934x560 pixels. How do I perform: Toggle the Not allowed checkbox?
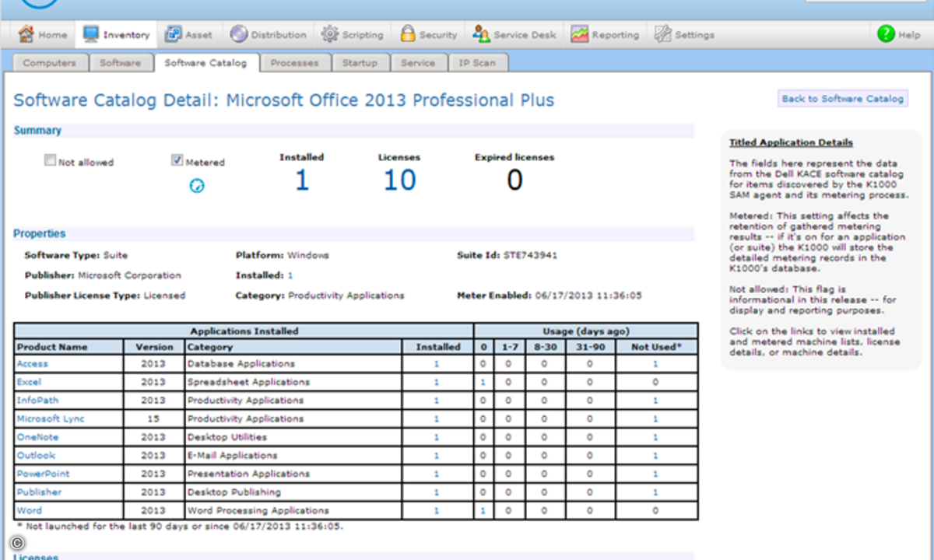(51, 161)
